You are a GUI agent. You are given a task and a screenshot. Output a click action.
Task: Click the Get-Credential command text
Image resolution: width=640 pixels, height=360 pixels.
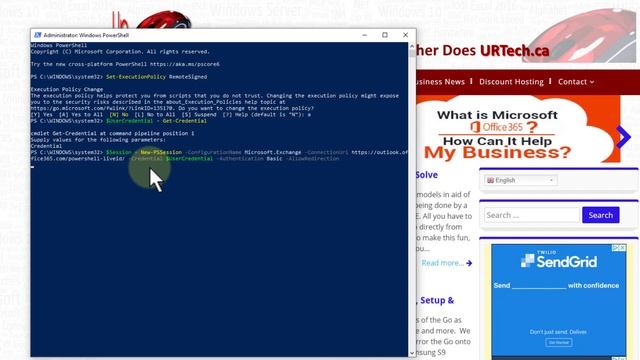point(184,121)
